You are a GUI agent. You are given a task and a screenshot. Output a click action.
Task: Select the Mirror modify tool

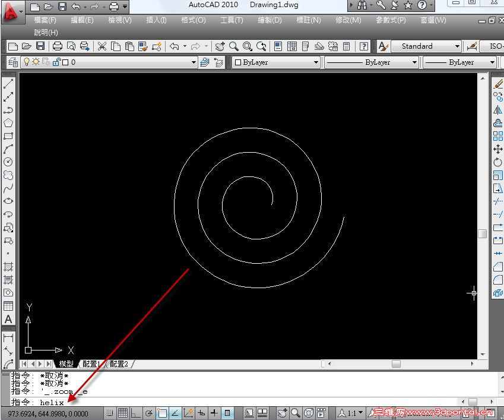coord(498,110)
